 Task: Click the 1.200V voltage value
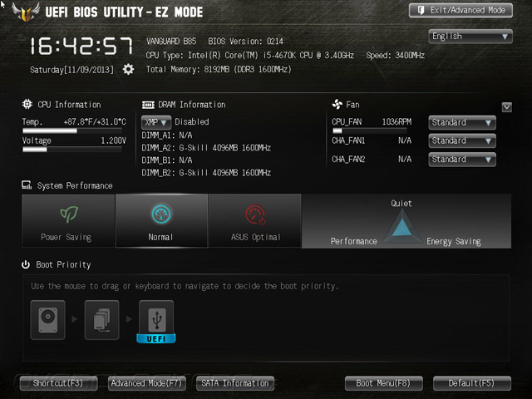(113, 140)
